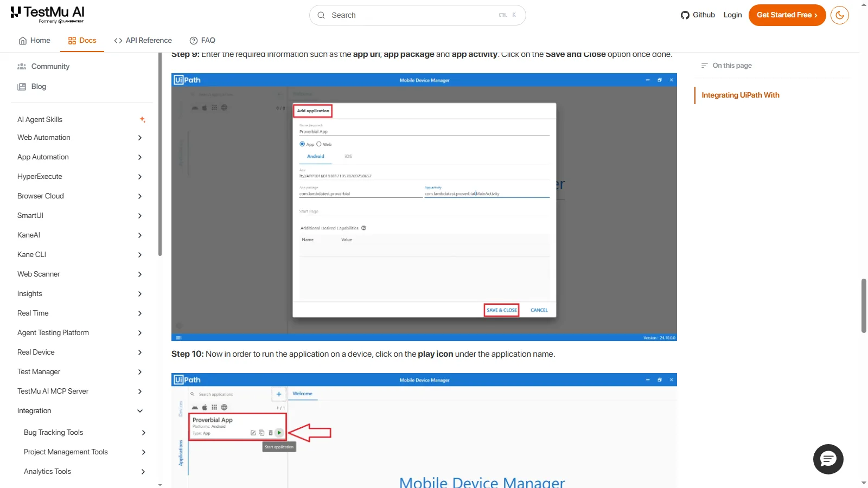Expand the Browser Cloud chevron

pos(140,196)
